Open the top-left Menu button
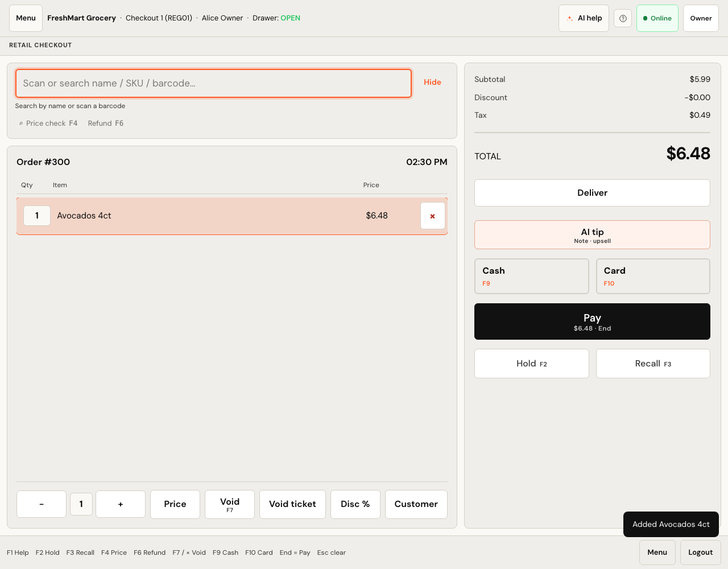This screenshot has width=728, height=569. pyautogui.click(x=26, y=18)
